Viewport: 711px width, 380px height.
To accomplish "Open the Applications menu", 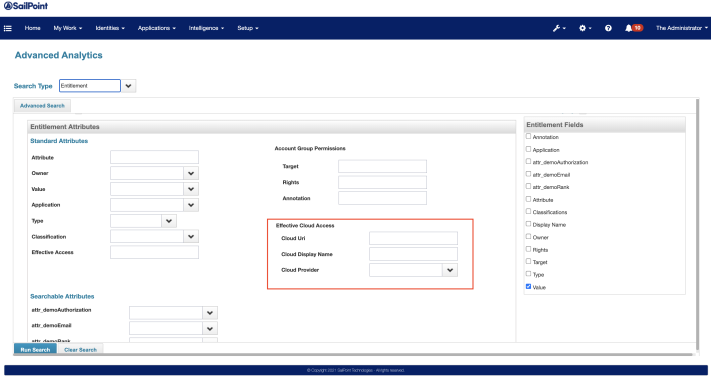I will pyautogui.click(x=156, y=28).
